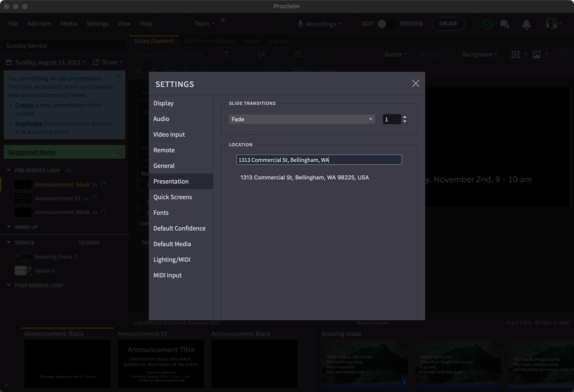Toggle the Edit/Preview switch
Viewport: 574px width, 392px height.
[x=386, y=24]
